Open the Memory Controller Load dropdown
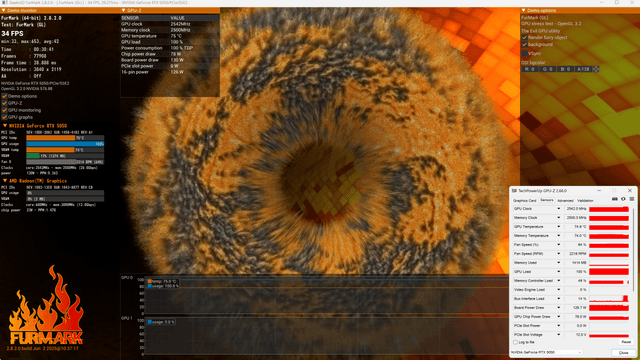 click(559, 280)
